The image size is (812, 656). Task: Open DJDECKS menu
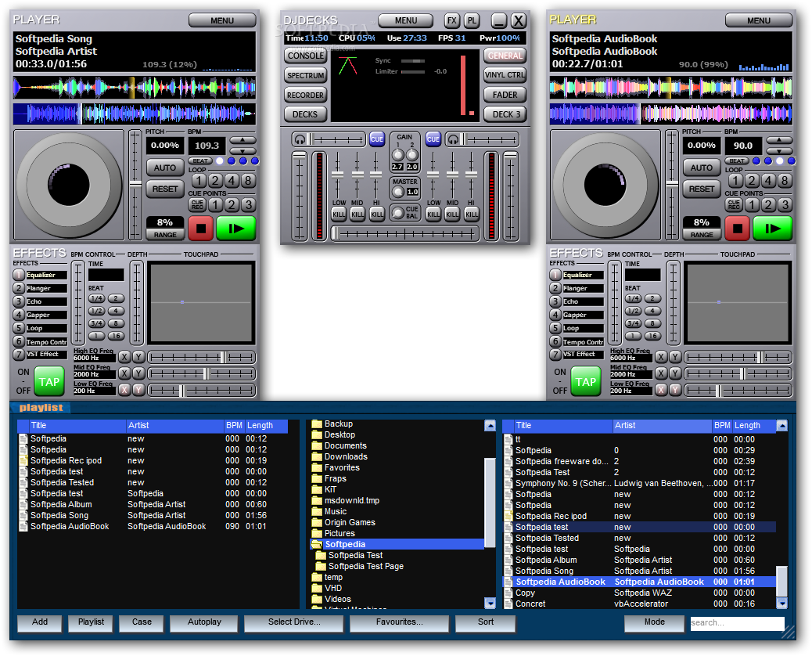pos(406,20)
